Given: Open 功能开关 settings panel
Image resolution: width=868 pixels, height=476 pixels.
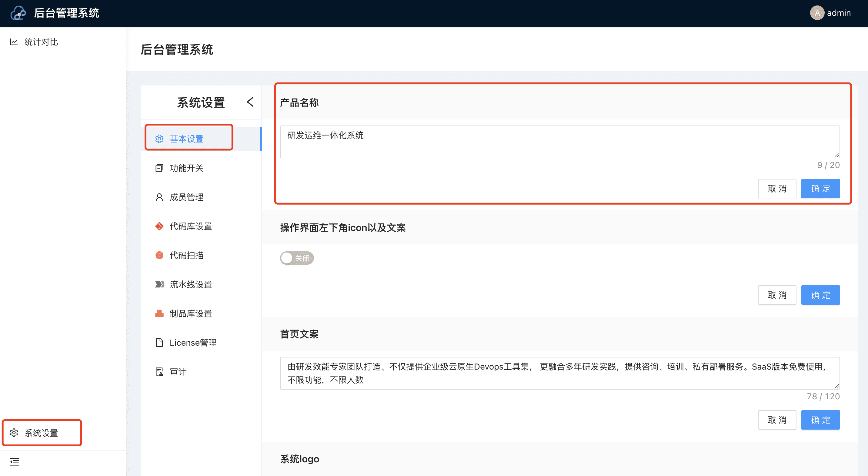Looking at the screenshot, I should tap(186, 168).
